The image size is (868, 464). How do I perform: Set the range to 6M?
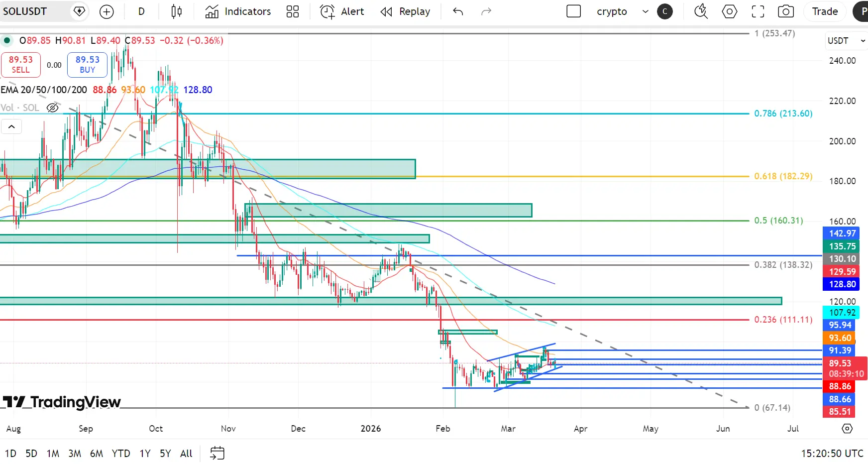[97, 454]
